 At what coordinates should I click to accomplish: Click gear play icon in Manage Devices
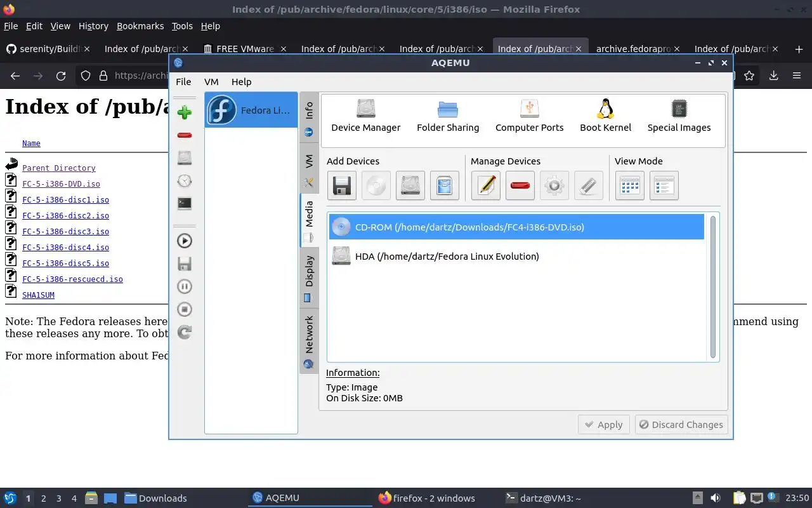pyautogui.click(x=554, y=186)
